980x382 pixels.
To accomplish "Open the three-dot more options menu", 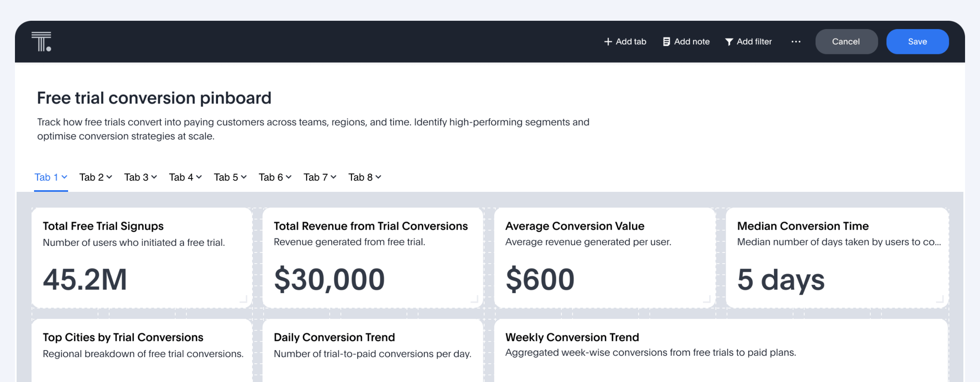I will coord(796,42).
